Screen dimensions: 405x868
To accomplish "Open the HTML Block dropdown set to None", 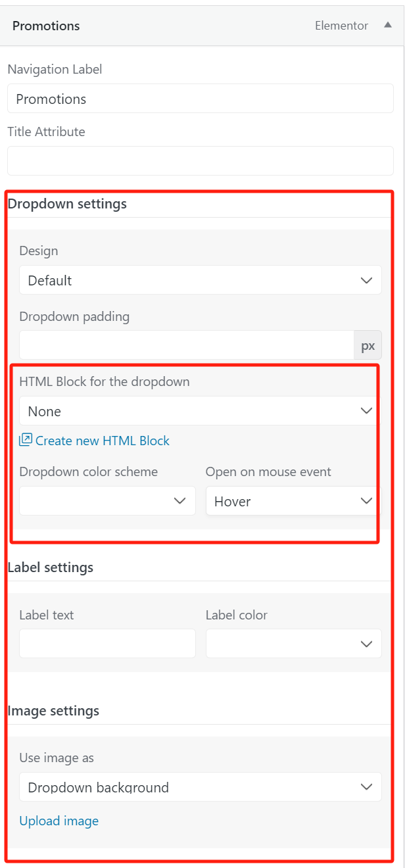I will tap(197, 410).
